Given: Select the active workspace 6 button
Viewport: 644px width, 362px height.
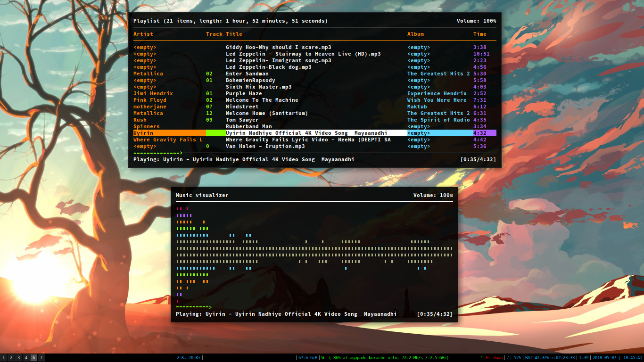Looking at the screenshot, I should (33, 358).
